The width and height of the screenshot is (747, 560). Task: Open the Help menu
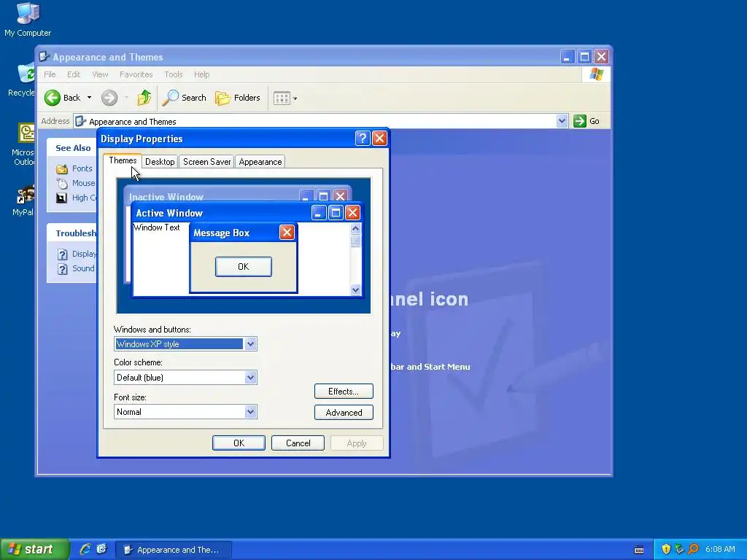(201, 74)
